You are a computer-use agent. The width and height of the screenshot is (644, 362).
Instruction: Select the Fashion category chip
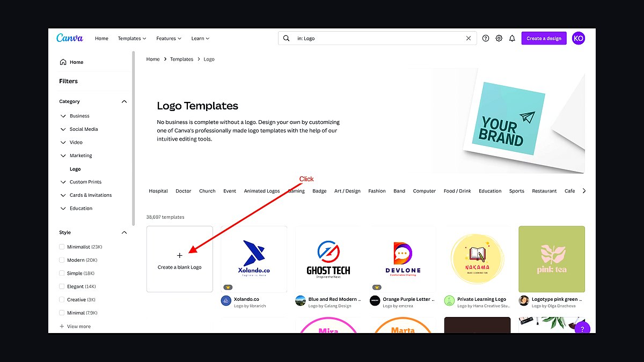coord(377,191)
